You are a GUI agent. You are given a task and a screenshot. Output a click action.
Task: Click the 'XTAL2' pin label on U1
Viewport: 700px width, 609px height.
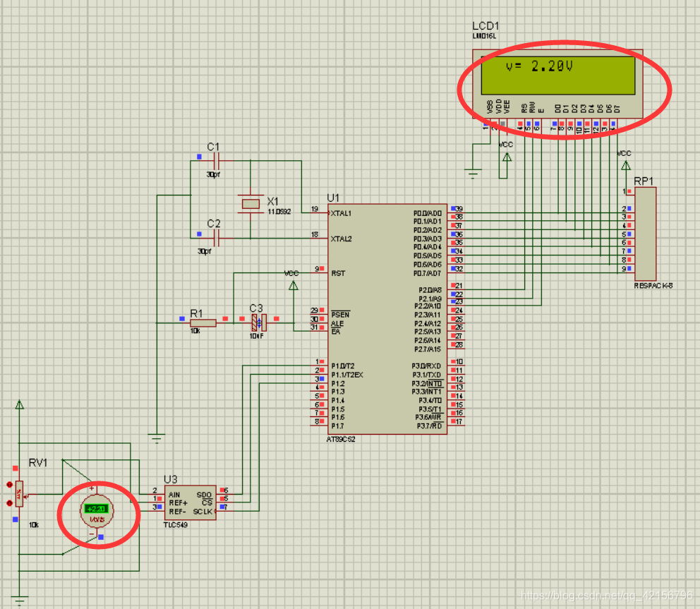tap(341, 239)
